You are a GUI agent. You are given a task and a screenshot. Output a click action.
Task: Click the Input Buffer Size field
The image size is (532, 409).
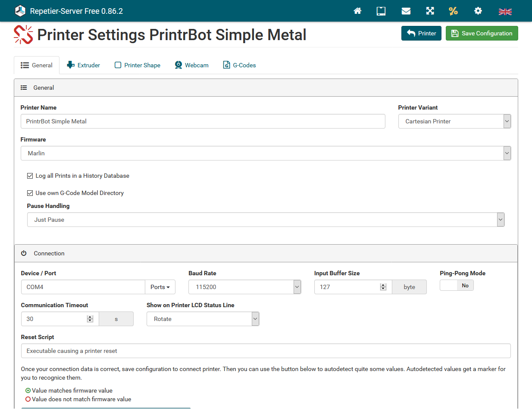353,287
